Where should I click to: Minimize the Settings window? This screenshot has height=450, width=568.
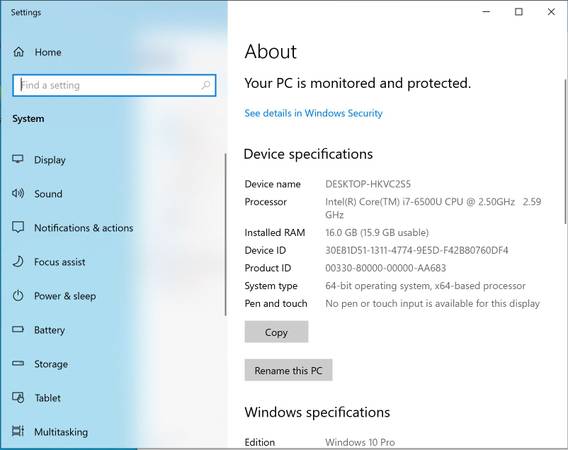(486, 12)
